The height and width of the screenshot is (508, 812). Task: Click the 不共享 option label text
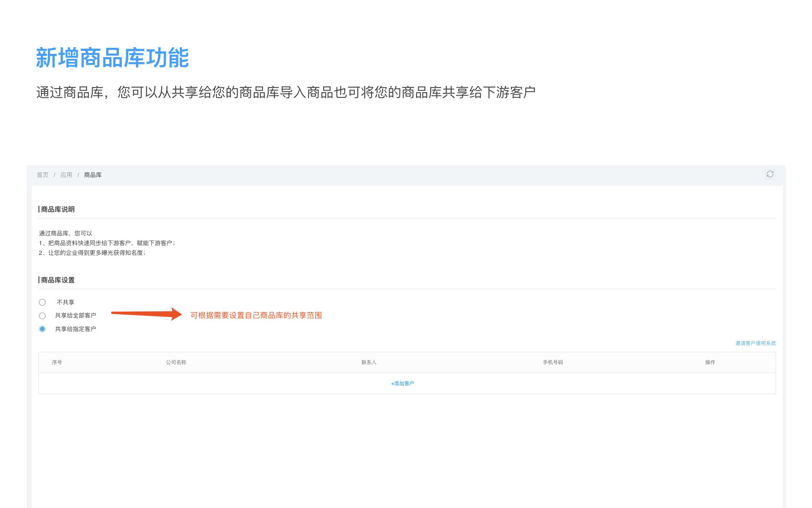[66, 302]
